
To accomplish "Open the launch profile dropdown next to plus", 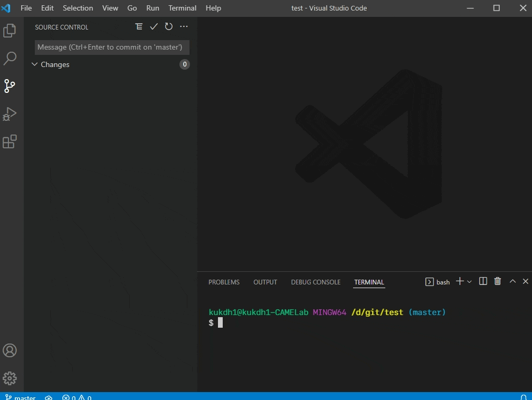I will (469, 281).
